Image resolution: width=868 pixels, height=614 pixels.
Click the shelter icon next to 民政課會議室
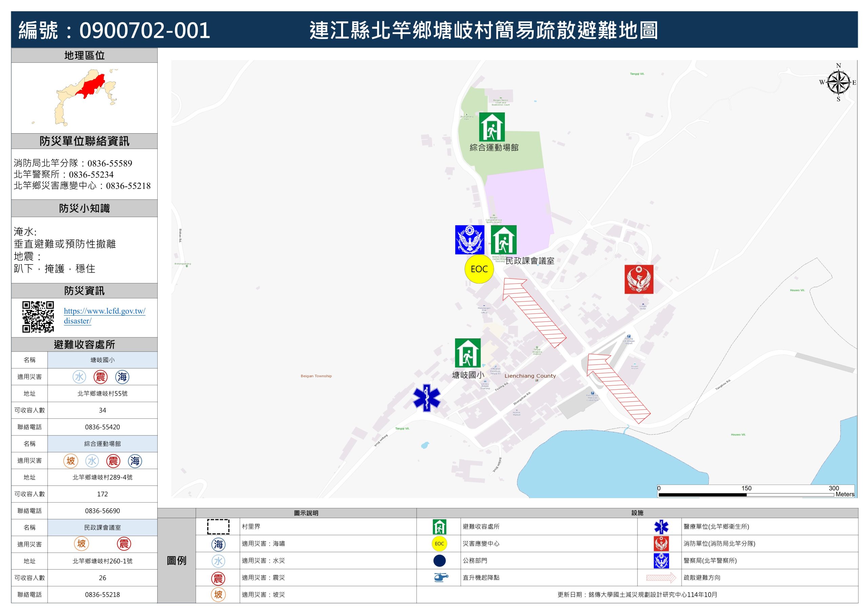coord(504,240)
